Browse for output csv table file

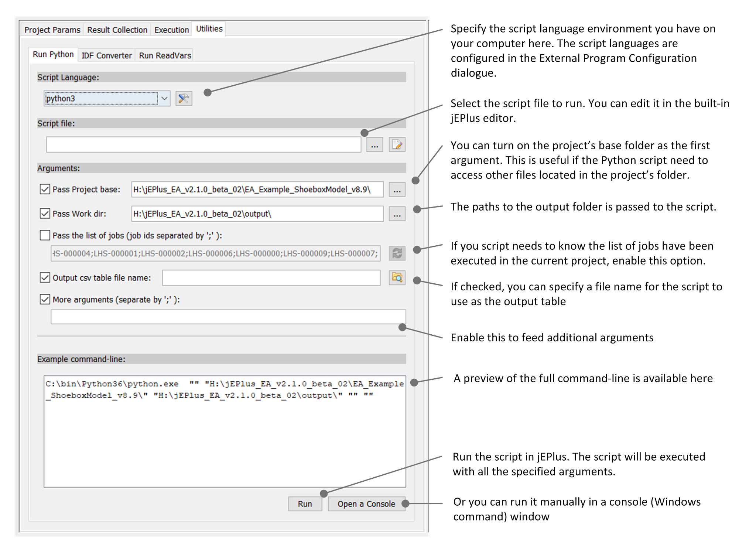click(x=397, y=277)
